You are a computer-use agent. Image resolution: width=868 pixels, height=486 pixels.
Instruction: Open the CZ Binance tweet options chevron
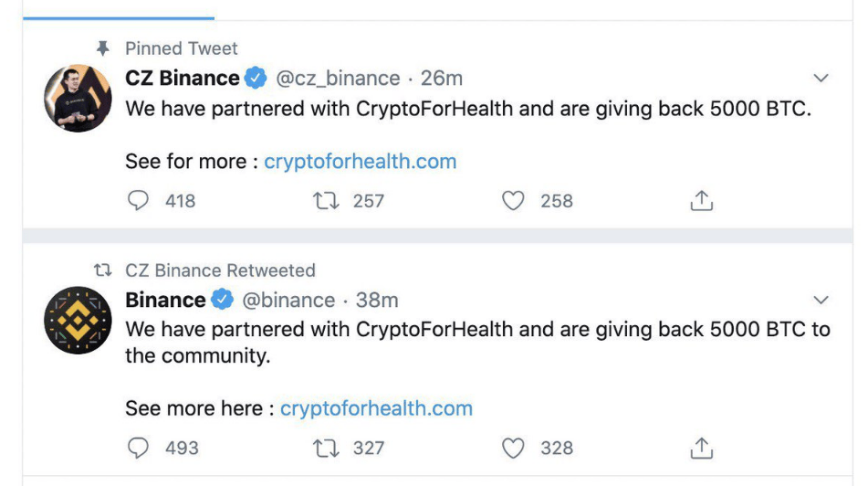point(821,78)
